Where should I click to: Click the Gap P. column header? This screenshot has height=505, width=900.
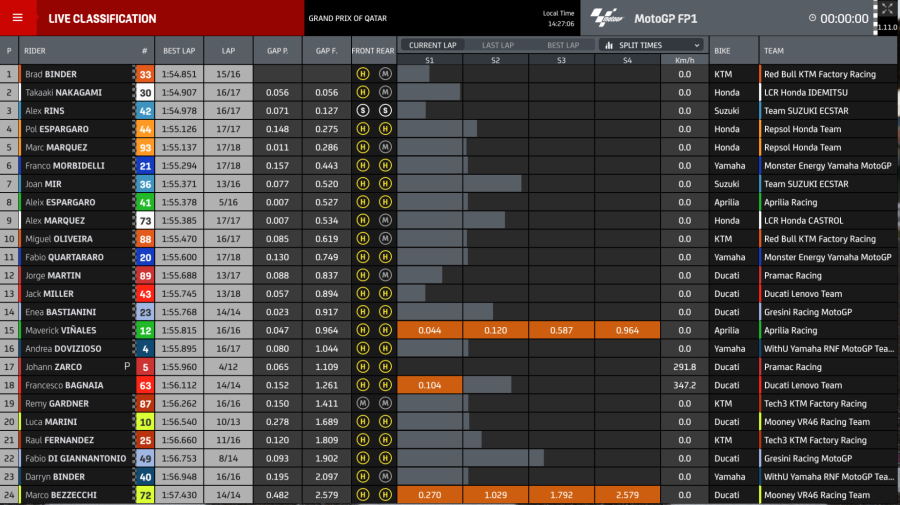pos(278,50)
